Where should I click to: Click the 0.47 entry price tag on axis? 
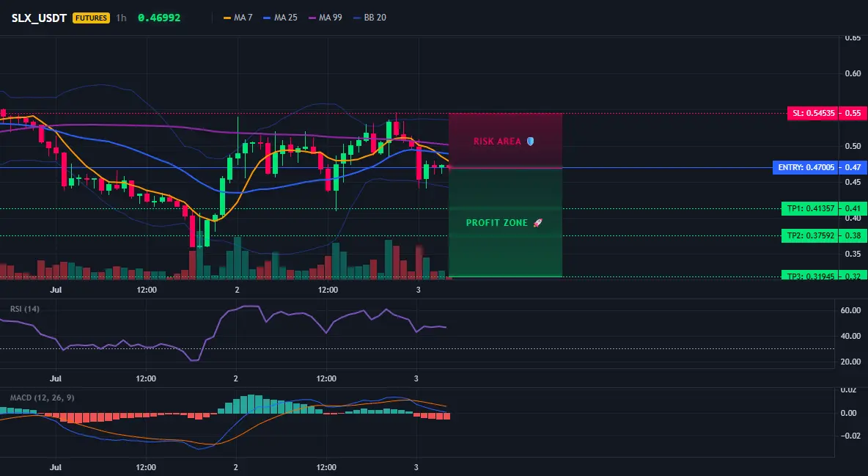[853, 167]
